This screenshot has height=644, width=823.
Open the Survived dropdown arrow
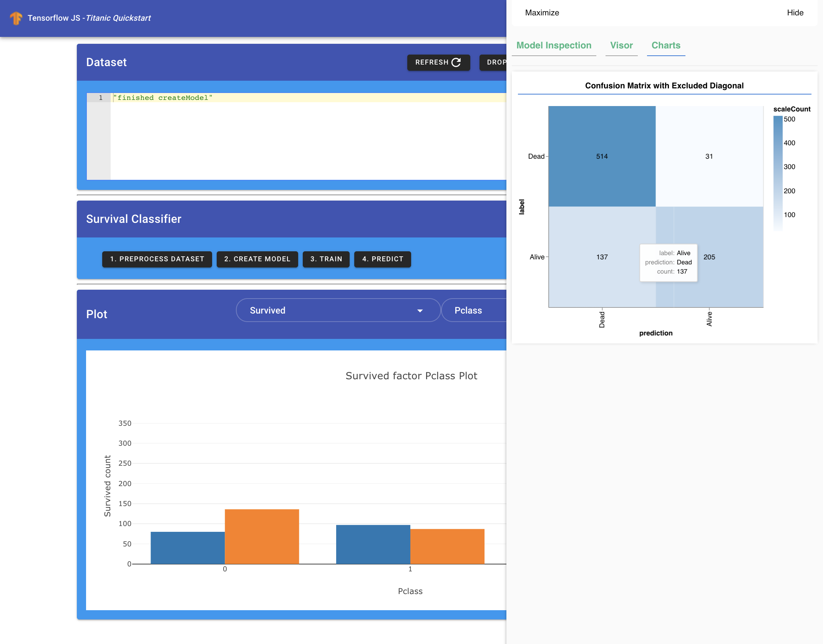[x=420, y=310]
